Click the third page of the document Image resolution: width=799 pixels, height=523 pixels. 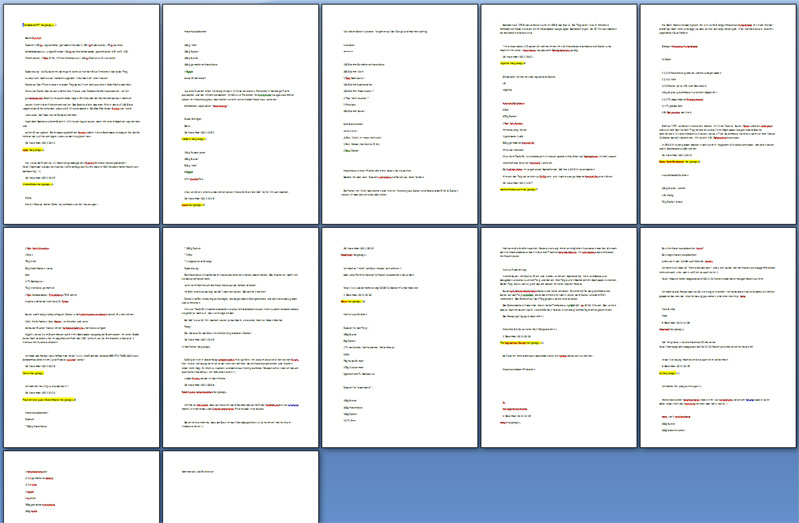click(400, 114)
